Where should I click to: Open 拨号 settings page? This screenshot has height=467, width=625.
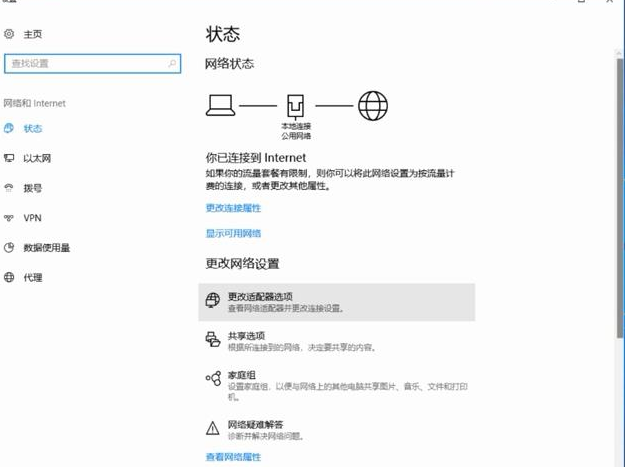[x=33, y=188]
